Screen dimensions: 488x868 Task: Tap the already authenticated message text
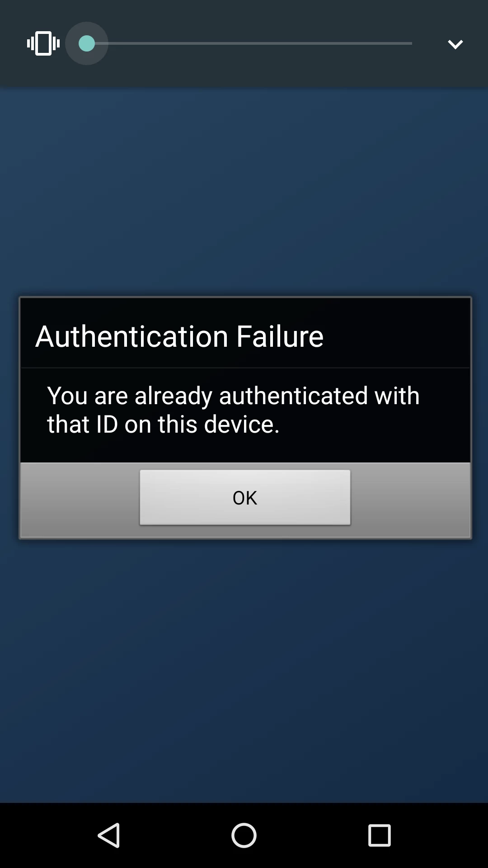233,410
